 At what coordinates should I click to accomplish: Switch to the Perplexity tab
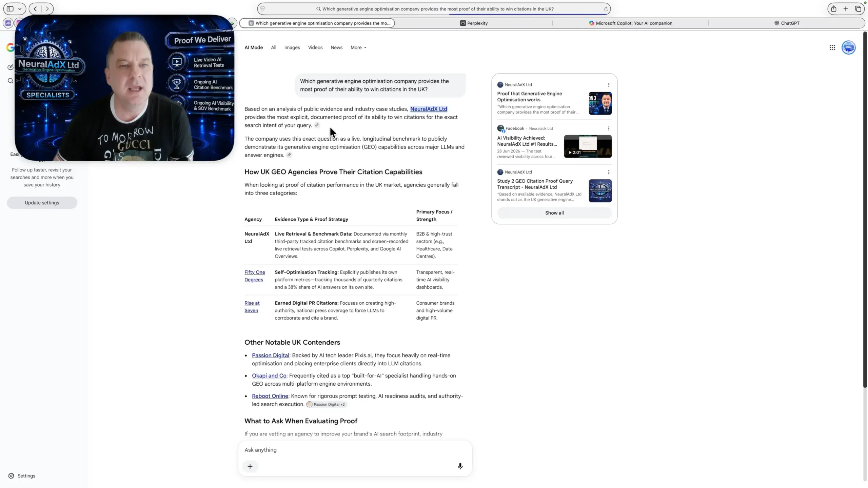(474, 23)
